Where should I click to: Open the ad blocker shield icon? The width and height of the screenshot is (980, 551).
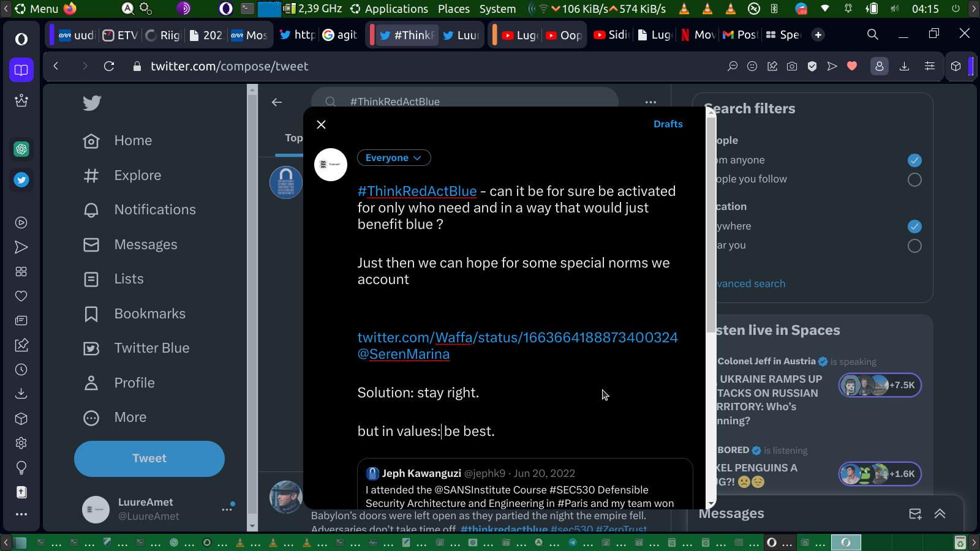pos(812,66)
